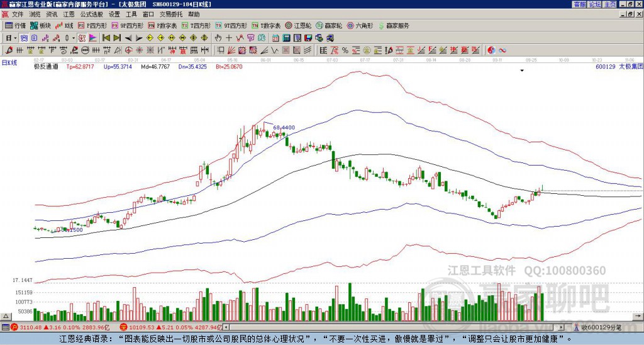Open the 设置 menu
This screenshot has height=345, width=644.
pos(114,14)
